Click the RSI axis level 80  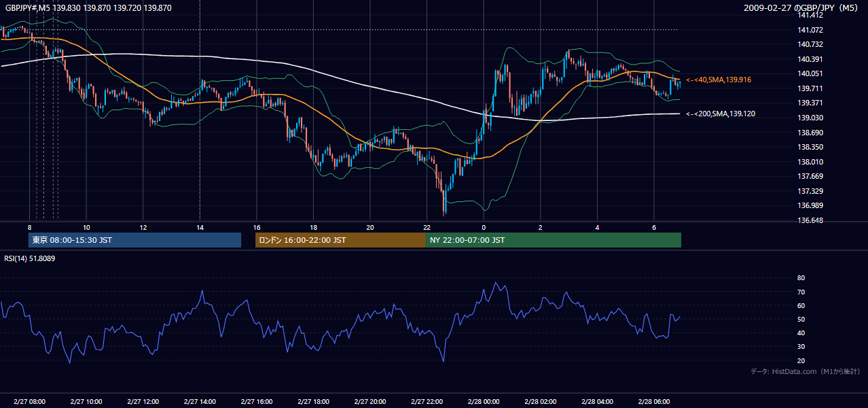[801, 278]
